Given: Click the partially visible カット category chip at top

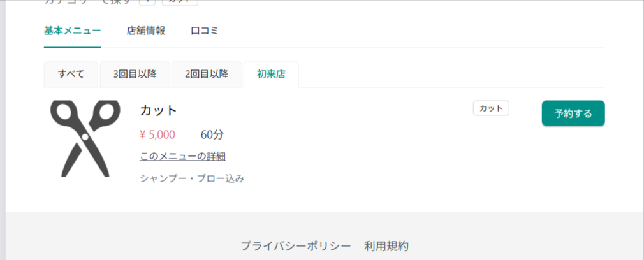Looking at the screenshot, I should click(x=179, y=2).
